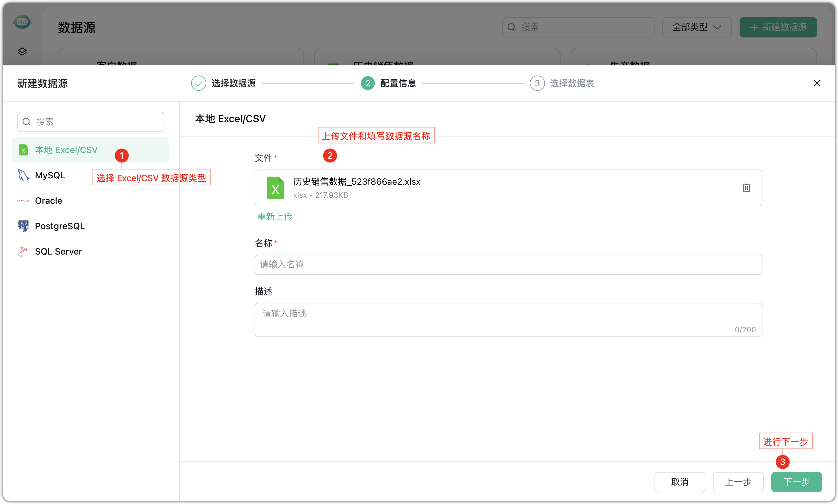Click the 配置信息 step indicator

(x=398, y=83)
